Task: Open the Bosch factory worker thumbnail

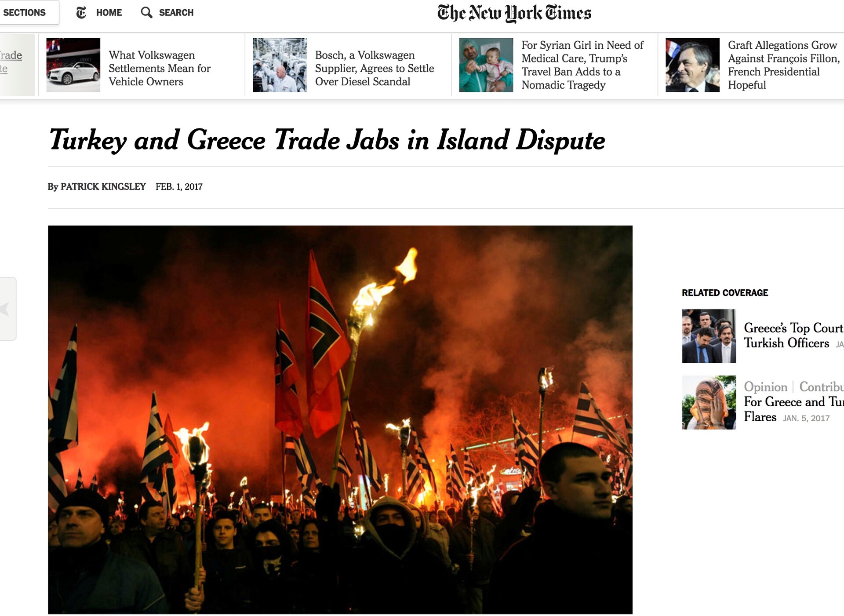Action: [x=280, y=65]
